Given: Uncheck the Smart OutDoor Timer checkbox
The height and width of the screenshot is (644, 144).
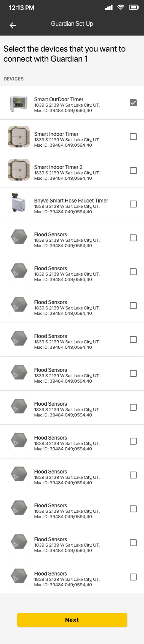Looking at the screenshot, I should tap(133, 103).
